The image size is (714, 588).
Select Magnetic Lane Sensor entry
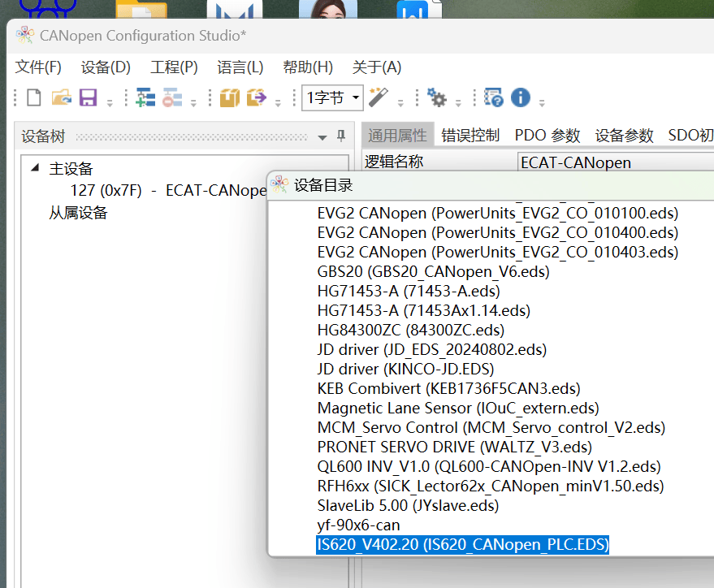[458, 409]
